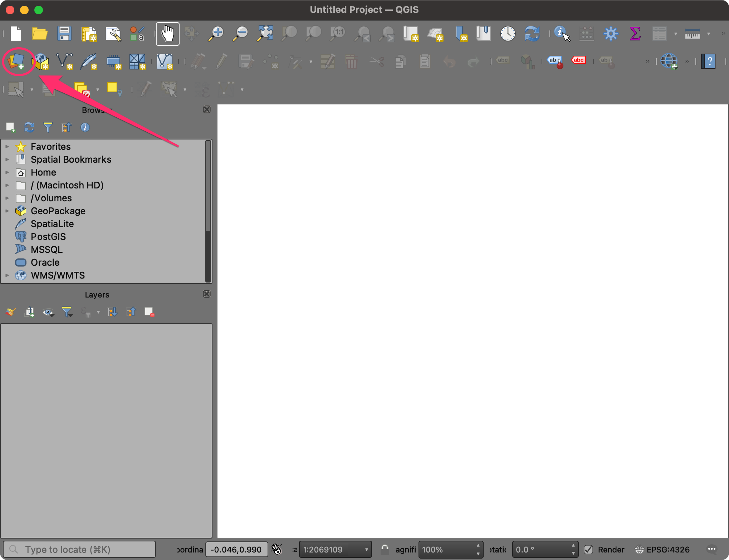The height and width of the screenshot is (560, 729).
Task: Open manage map themes eye icon
Action: [x=48, y=312]
